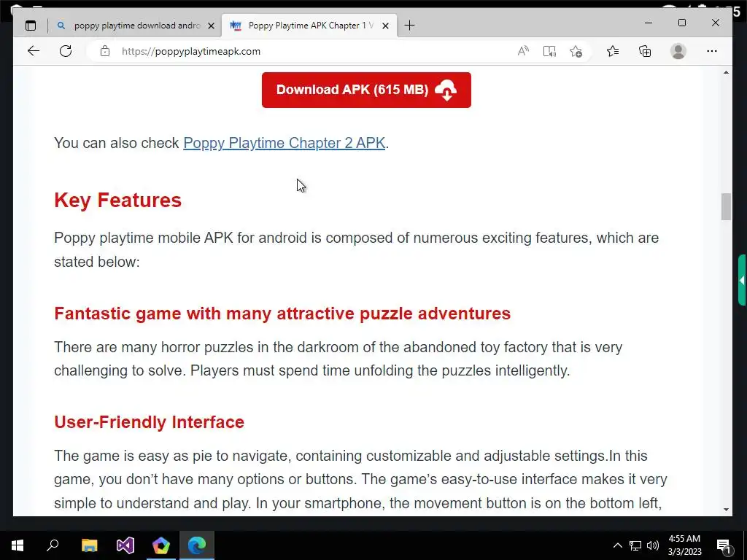Show hidden system tray icons
The height and width of the screenshot is (560, 747).
point(617,545)
